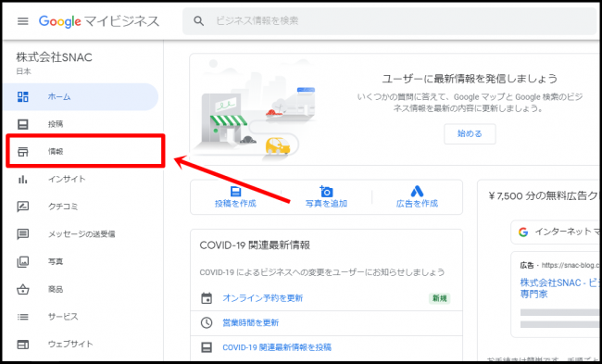Image resolution: width=602 pixels, height=364 pixels.
Task: Click the 投稿を作成 link
Action: (235, 204)
